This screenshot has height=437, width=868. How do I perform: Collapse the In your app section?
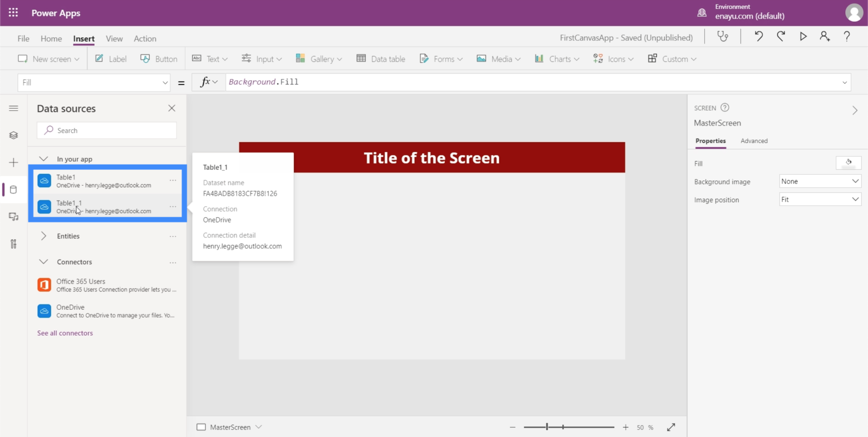click(44, 159)
